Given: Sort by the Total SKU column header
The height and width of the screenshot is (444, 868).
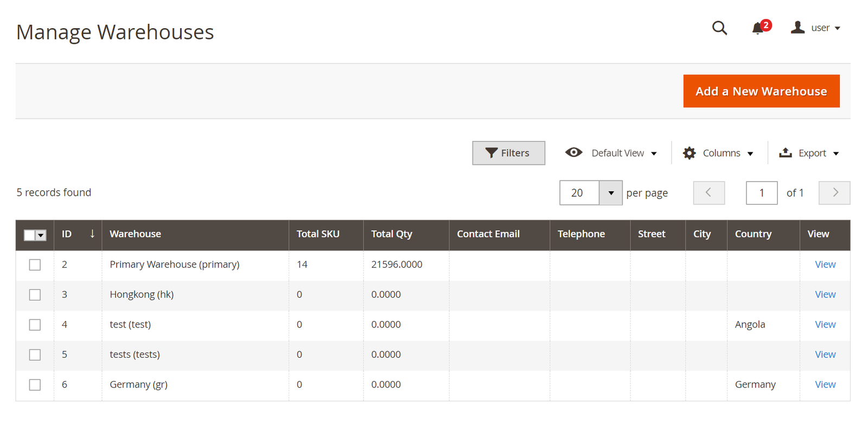Looking at the screenshot, I should tap(326, 234).
